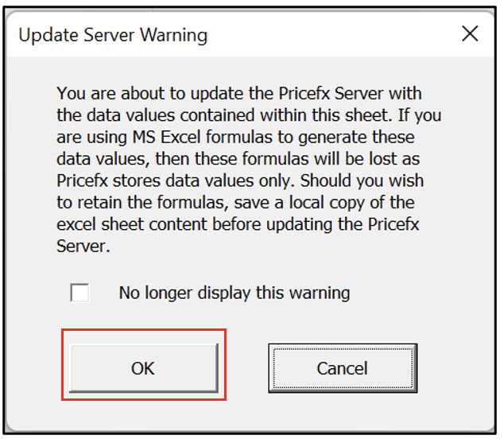
Task: Hit the X in the dialog corner
Action: 470,34
